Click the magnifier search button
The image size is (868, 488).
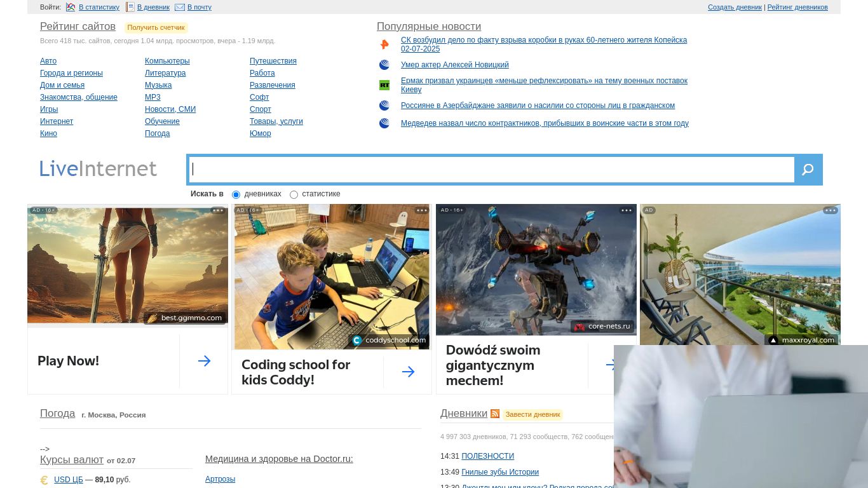coord(808,170)
